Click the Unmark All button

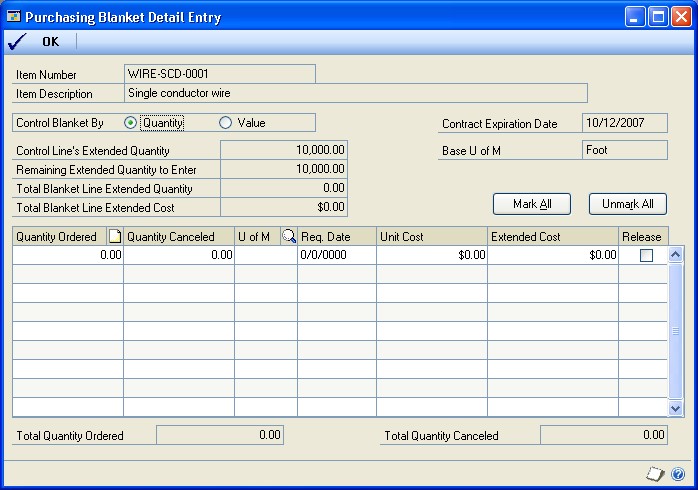click(628, 204)
